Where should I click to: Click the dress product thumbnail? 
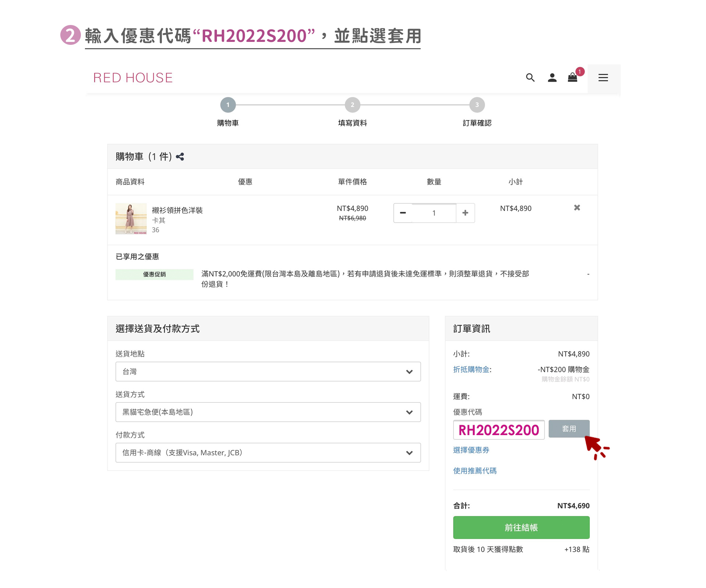tap(131, 219)
